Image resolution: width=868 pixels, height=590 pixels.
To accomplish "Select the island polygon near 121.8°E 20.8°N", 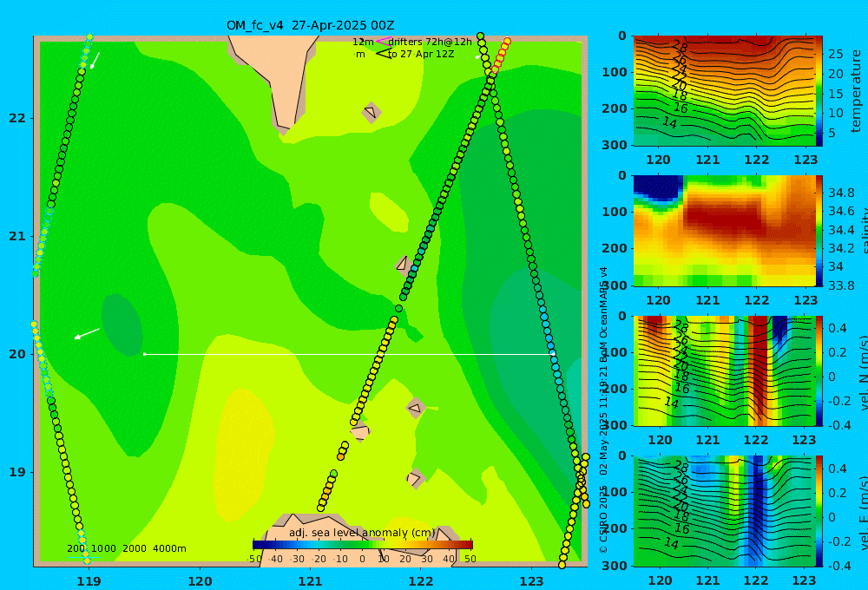I will coord(403,265).
